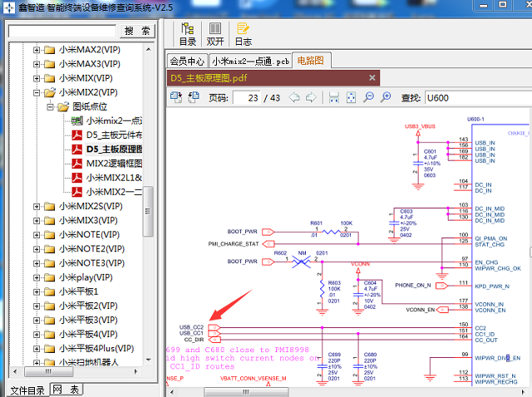Collapse the 图纸点位 subfolder
The image size is (532, 397).
50,107
